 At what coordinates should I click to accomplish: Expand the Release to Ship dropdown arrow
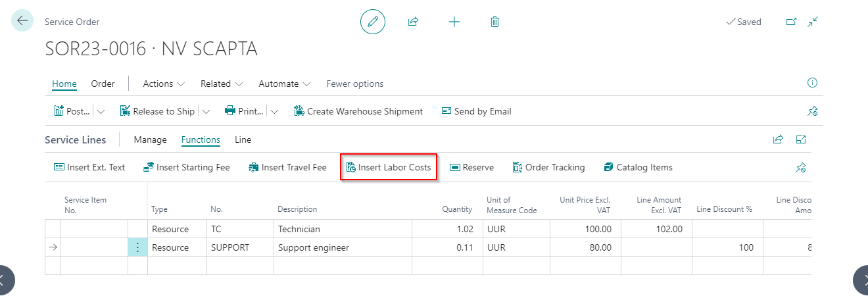pyautogui.click(x=206, y=111)
